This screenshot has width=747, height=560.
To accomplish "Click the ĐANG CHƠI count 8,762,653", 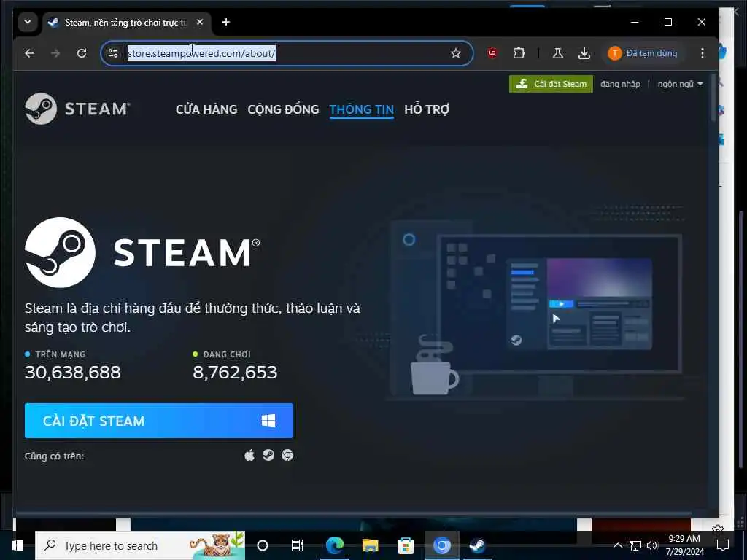I will coord(235,373).
